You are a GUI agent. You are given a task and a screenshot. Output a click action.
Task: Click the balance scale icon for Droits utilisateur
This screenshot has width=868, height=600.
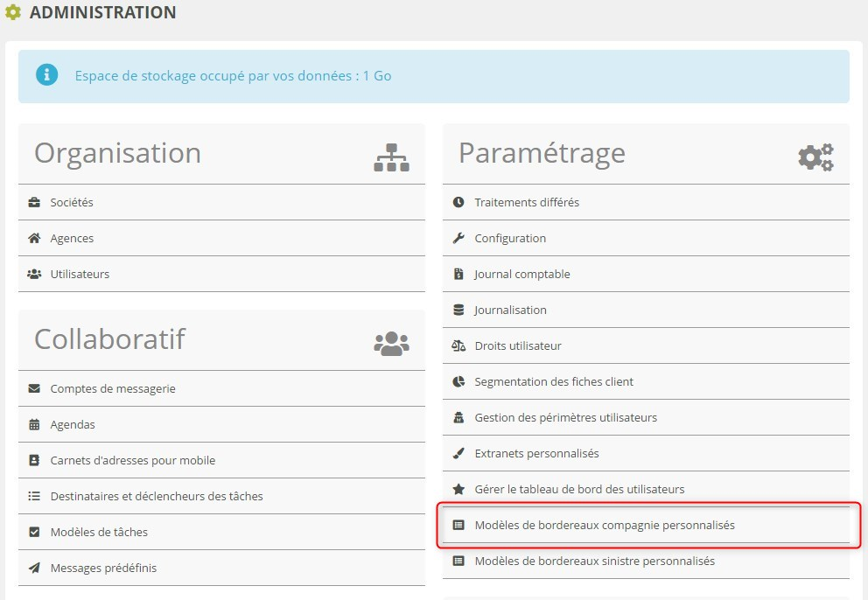point(458,345)
